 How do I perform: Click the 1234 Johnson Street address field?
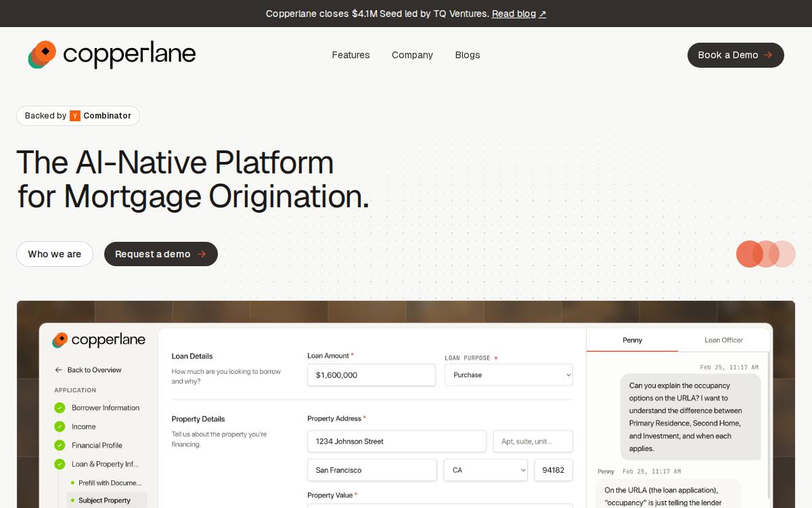[x=397, y=441]
